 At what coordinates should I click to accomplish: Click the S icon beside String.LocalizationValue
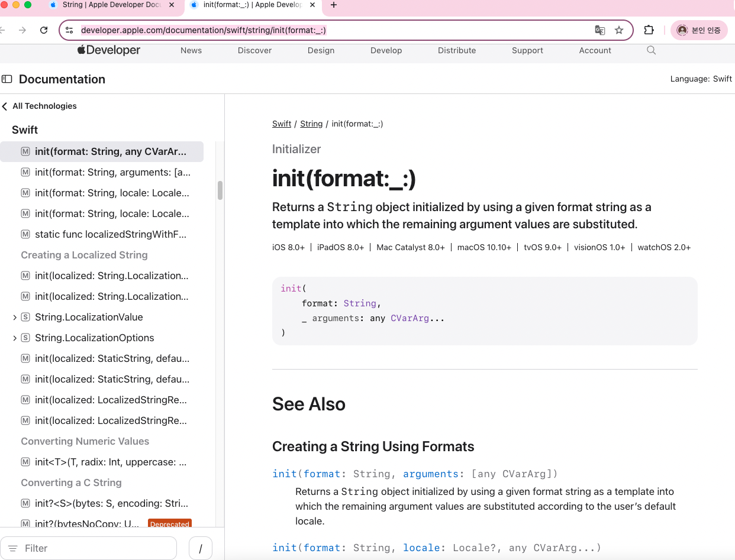point(25,318)
